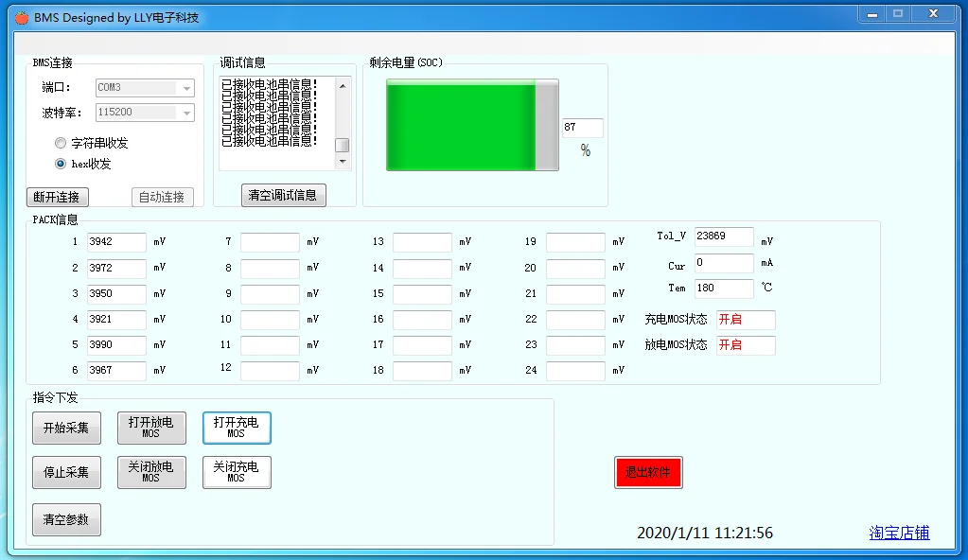This screenshot has width=968, height=560.
Task: Click the 打开充电 MOS button
Action: [x=238, y=428]
